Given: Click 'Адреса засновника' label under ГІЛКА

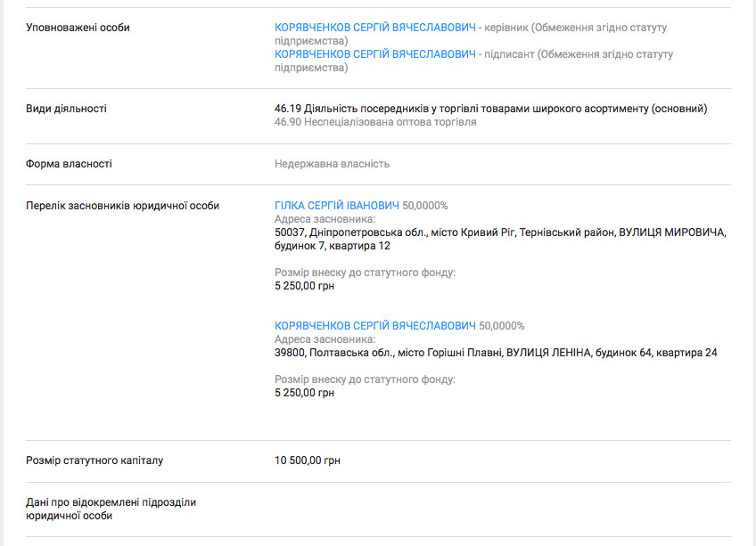Looking at the screenshot, I should point(325,219).
